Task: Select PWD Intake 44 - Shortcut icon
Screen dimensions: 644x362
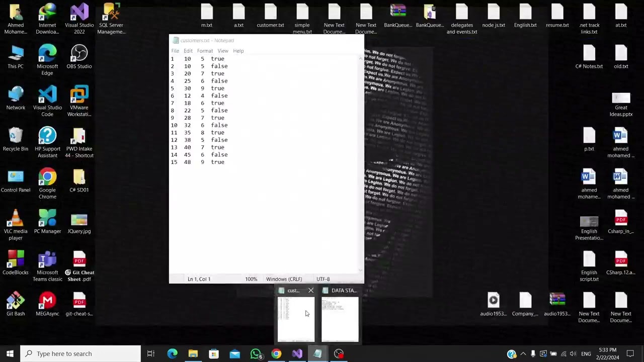Action: point(79,143)
